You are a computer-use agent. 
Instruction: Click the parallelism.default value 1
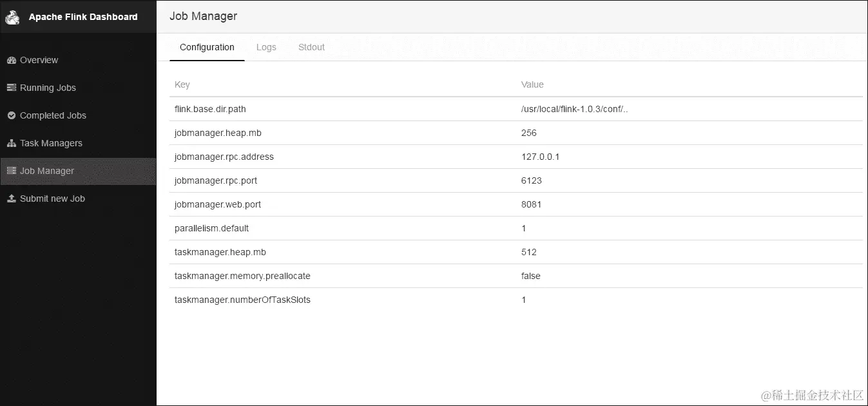point(524,228)
